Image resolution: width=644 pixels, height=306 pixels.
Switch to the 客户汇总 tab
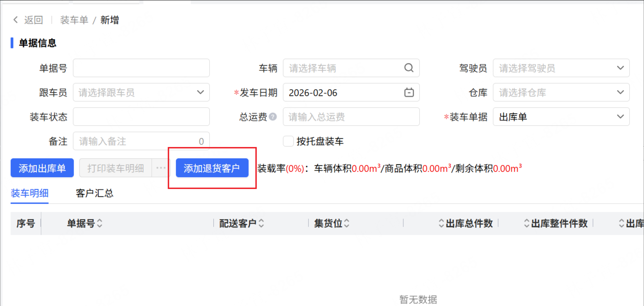[95, 193]
